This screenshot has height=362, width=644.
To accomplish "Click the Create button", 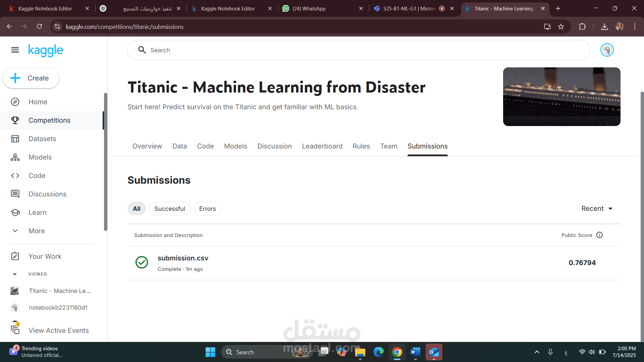I will pyautogui.click(x=31, y=78).
